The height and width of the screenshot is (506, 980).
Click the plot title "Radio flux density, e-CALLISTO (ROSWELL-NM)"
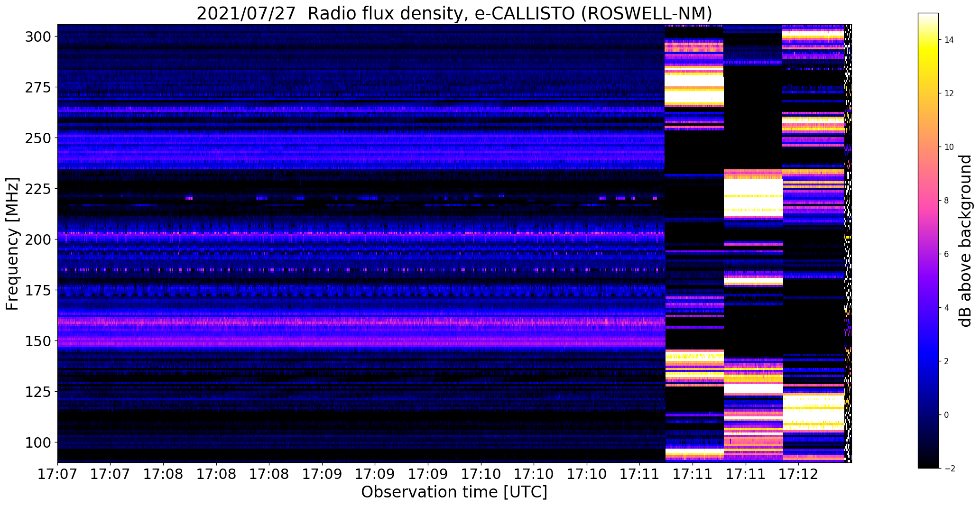point(509,13)
